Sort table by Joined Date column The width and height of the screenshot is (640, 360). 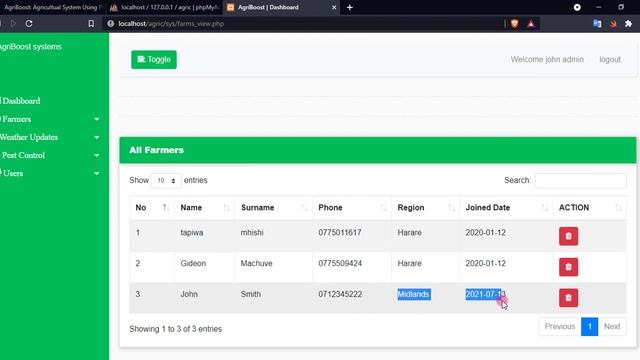[x=506, y=208]
